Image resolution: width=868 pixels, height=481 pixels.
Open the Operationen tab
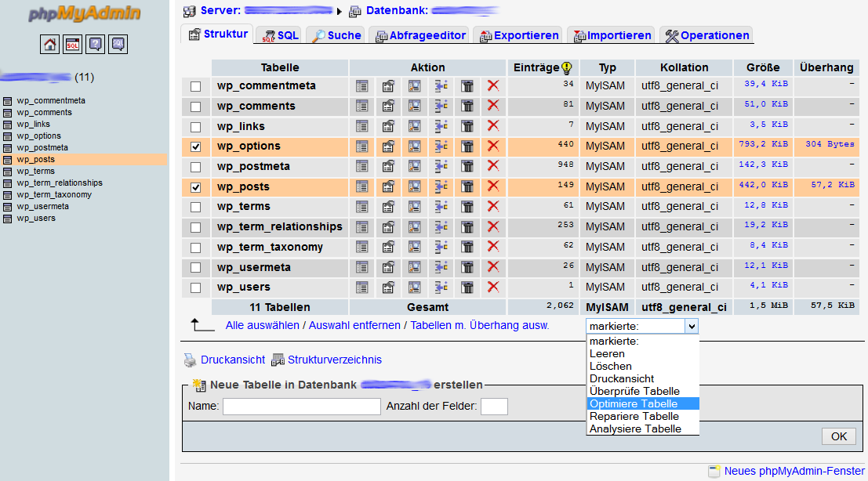(x=706, y=35)
